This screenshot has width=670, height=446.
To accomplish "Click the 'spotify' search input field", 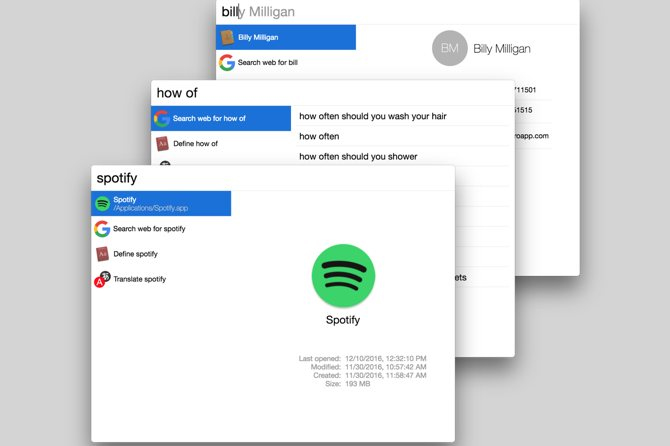I will (273, 178).
